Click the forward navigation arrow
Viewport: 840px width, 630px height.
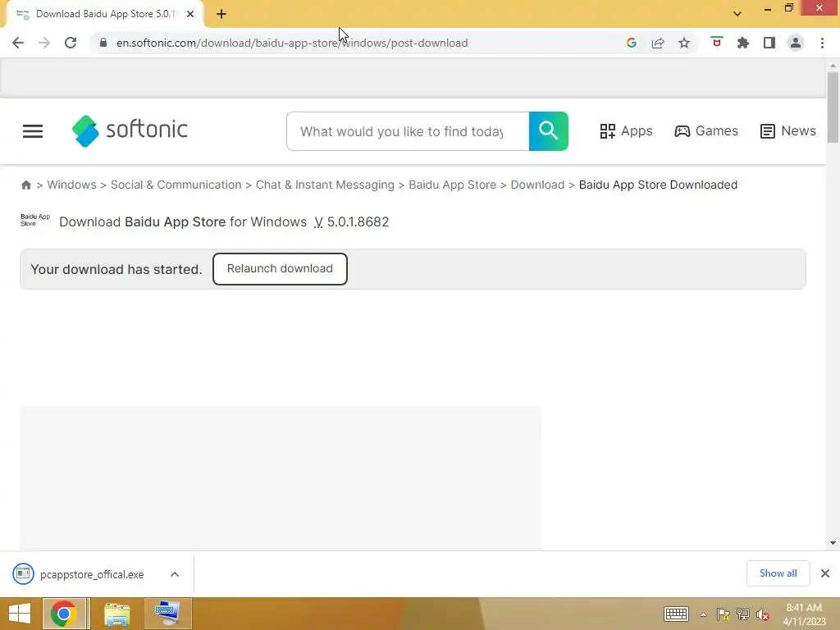coord(44,43)
